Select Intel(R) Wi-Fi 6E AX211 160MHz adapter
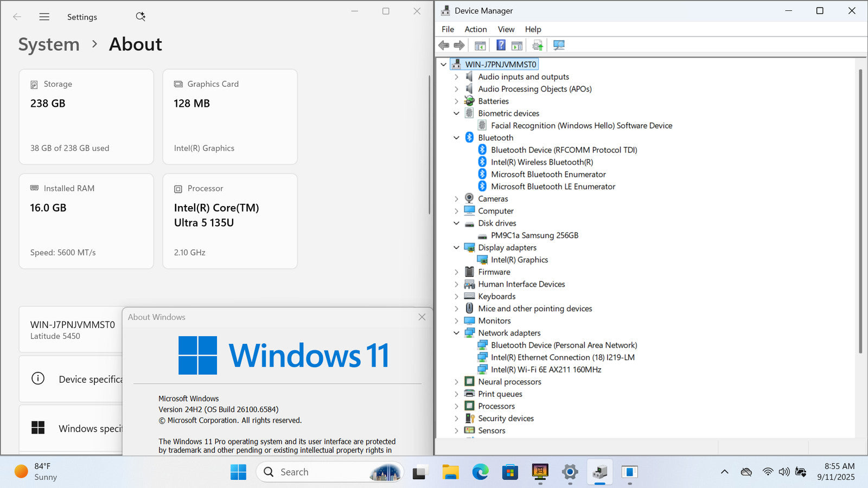 [546, 370]
